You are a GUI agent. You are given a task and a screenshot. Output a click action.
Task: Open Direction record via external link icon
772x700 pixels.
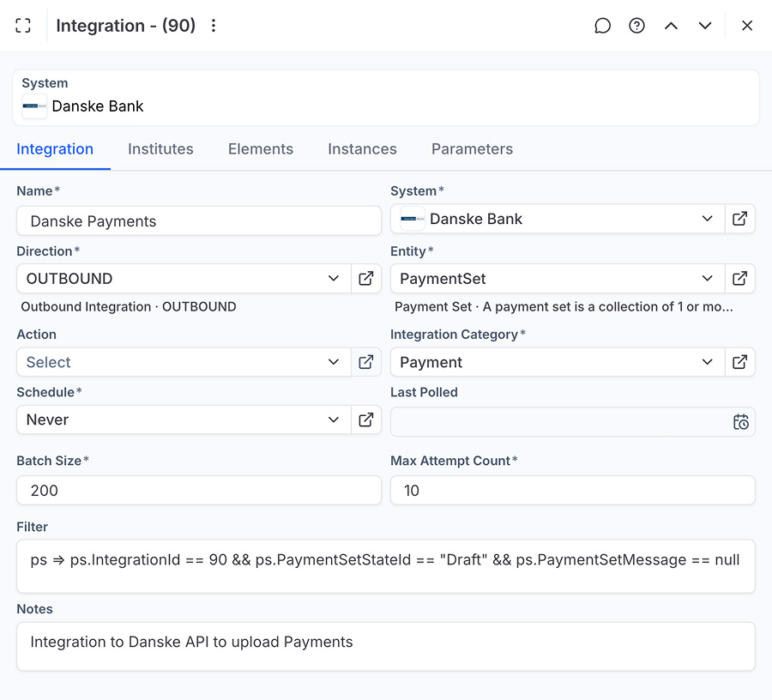click(366, 279)
